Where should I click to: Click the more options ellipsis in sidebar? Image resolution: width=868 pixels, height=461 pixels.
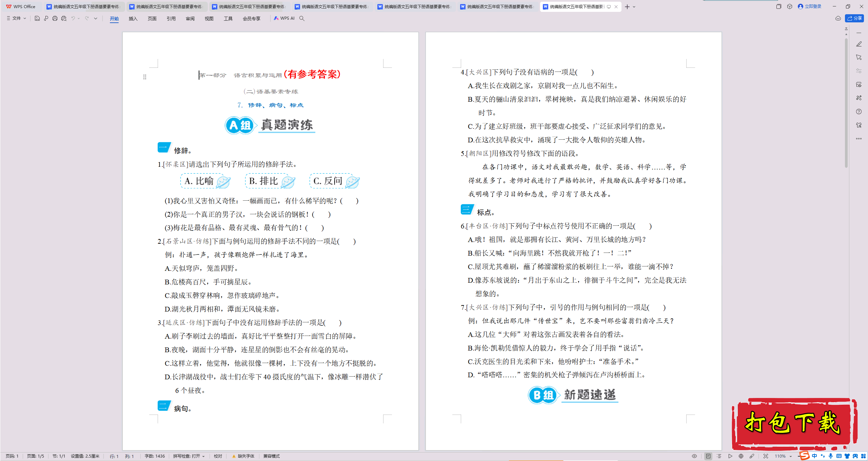click(859, 139)
